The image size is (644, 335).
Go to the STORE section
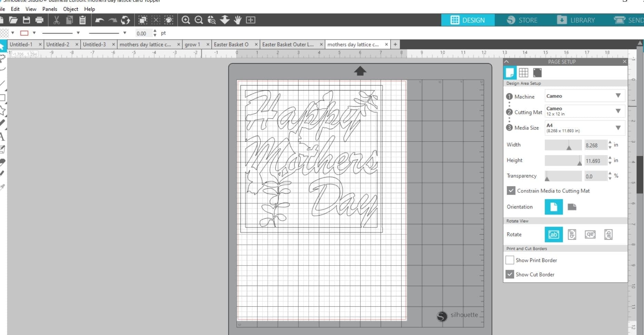pyautogui.click(x=522, y=20)
